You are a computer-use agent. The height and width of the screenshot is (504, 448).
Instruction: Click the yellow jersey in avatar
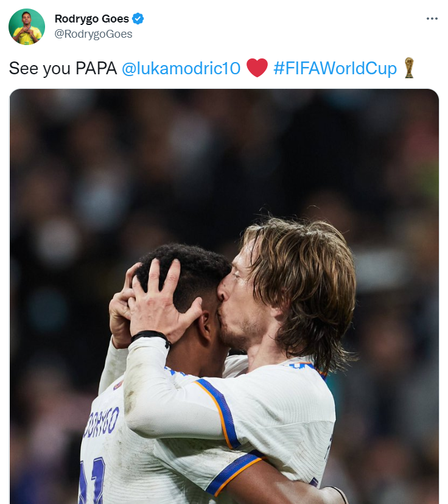pyautogui.click(x=27, y=35)
